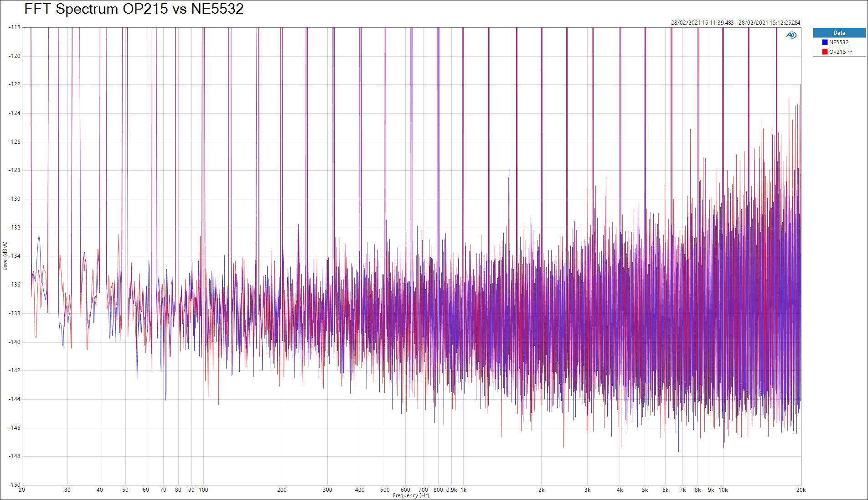868x500 pixels.
Task: Select the OP215 1* trace label in legend
Action: pyautogui.click(x=840, y=52)
